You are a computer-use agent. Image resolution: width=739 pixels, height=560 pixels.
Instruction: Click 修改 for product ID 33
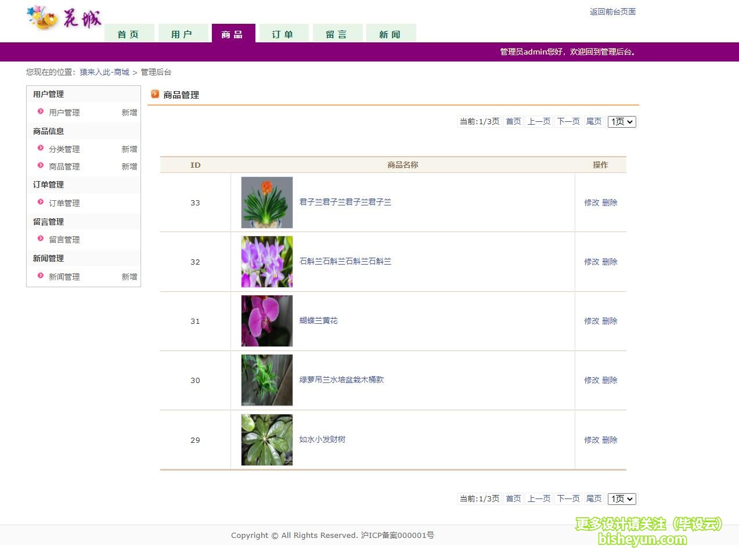pos(591,203)
